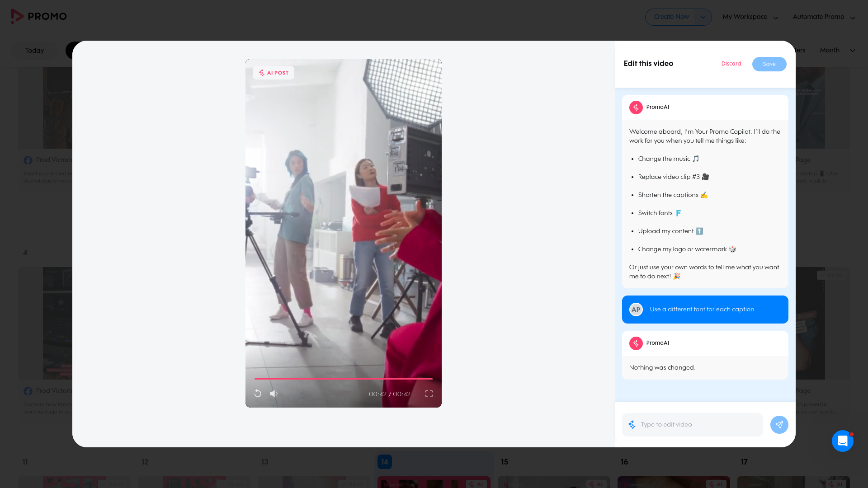The height and width of the screenshot is (488, 868).
Task: Click Facebook icon on lower Prod Victoria post
Action: 28,391
